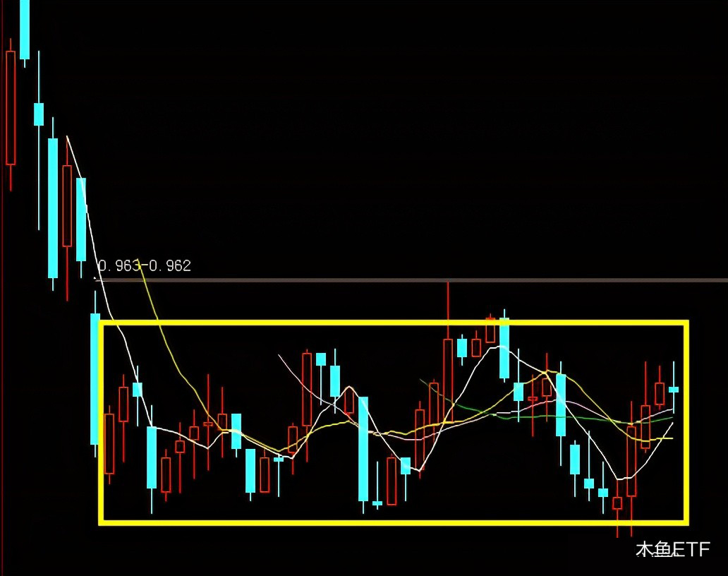Image resolution: width=728 pixels, height=576 pixels.
Task: Click the last small cyan candle on the right
Action: 674,389
